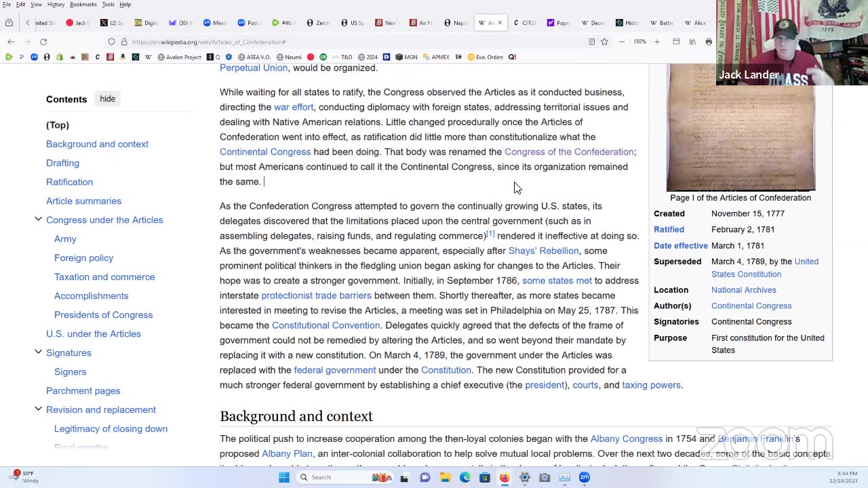This screenshot has width=868, height=488.
Task: Open the Camera app in taskbar
Action: (545, 477)
